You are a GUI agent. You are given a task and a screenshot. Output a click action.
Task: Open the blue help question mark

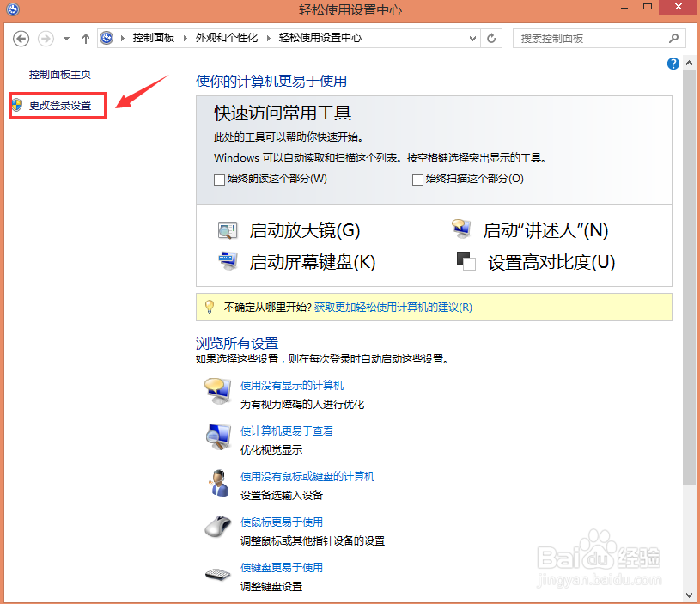(673, 63)
